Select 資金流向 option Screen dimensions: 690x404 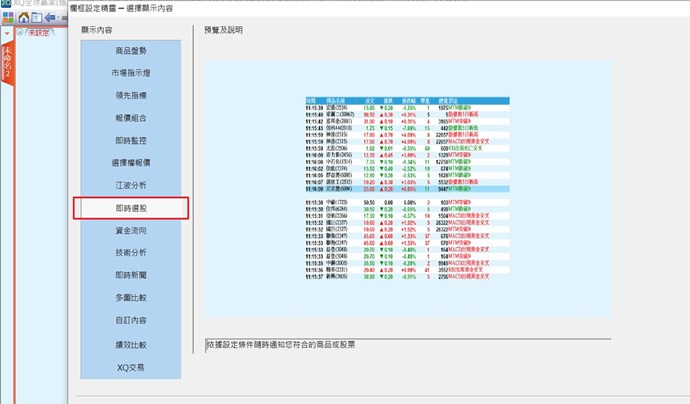(130, 230)
